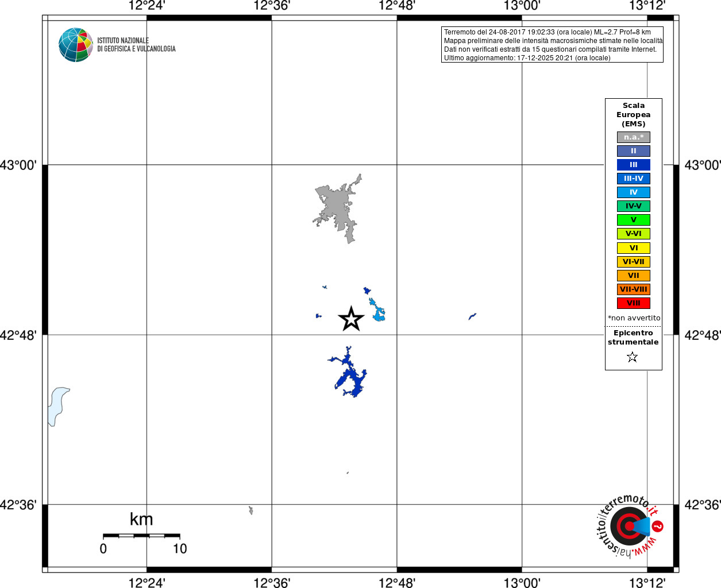This screenshot has width=721, height=588.
Task: Click the haisentitoilterremoto.it logo
Action: pyautogui.click(x=630, y=525)
